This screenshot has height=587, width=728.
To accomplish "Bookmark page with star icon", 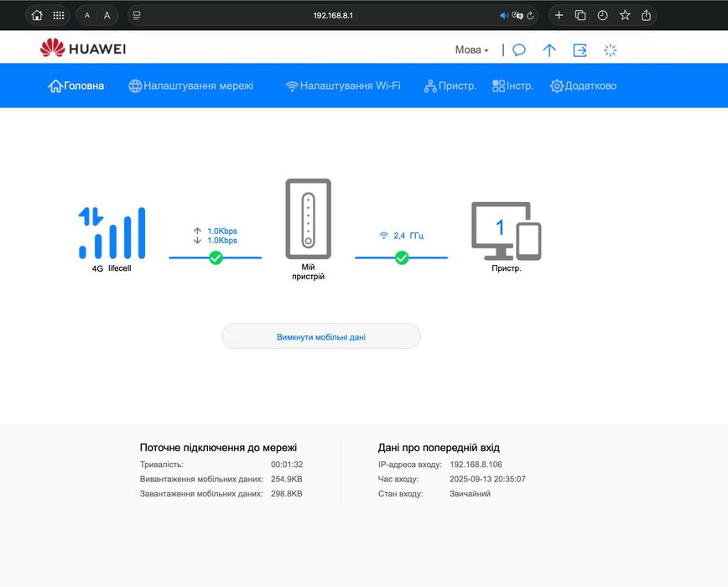I will [625, 15].
